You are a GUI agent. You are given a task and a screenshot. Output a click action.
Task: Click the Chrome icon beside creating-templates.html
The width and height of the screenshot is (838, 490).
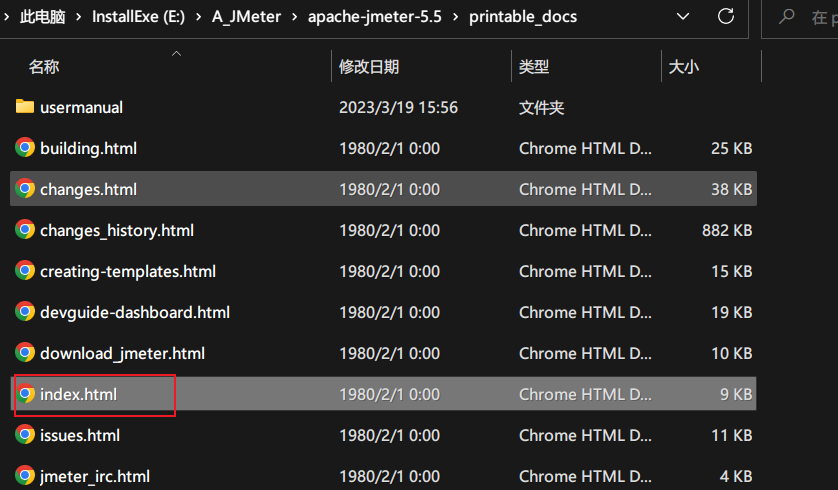click(x=25, y=271)
